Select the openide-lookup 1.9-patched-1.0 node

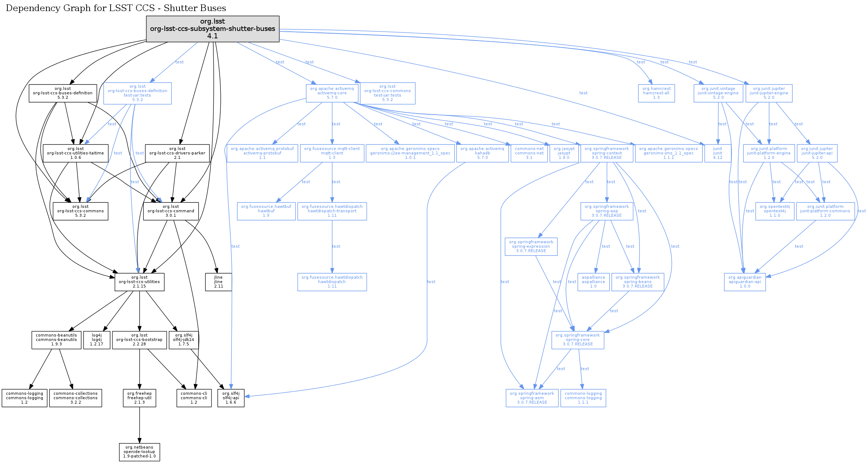[139, 452]
